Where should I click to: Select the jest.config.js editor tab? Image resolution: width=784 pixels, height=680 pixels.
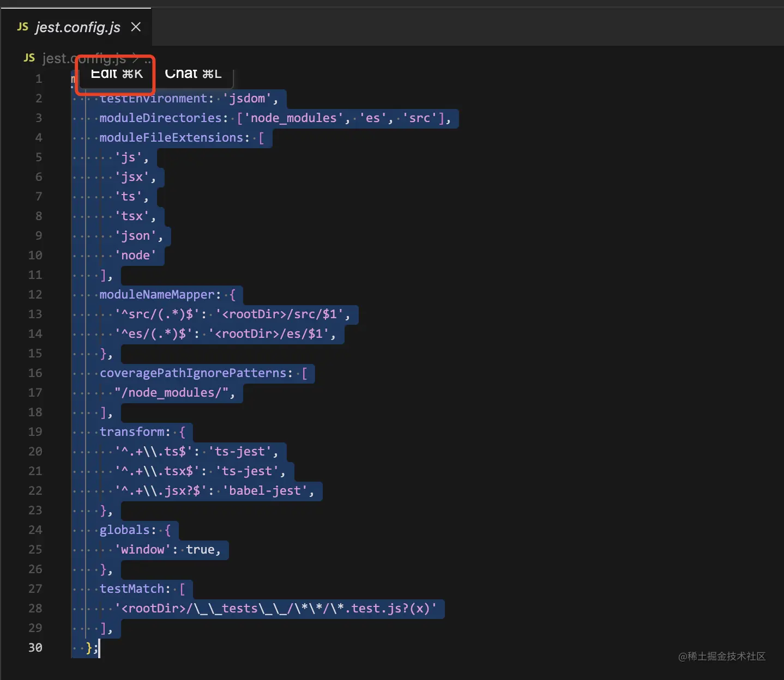76,27
